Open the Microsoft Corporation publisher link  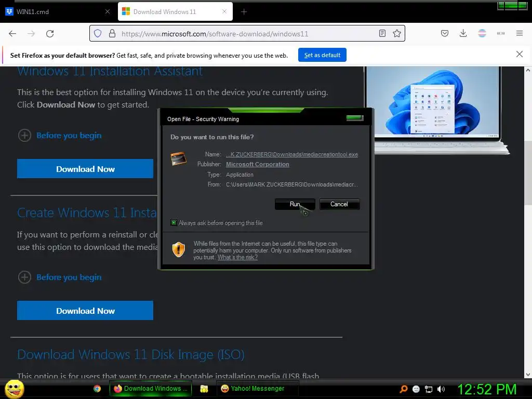tap(258, 164)
